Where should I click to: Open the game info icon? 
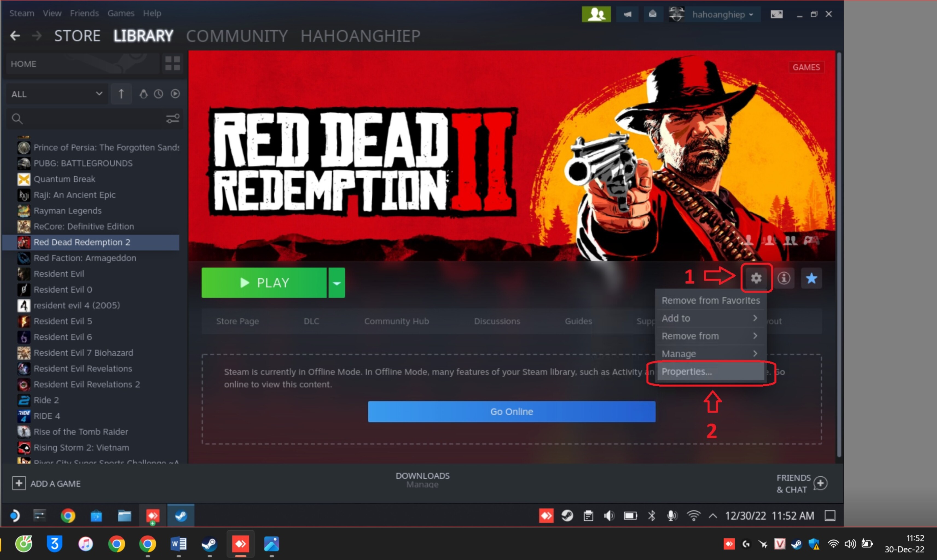point(784,278)
